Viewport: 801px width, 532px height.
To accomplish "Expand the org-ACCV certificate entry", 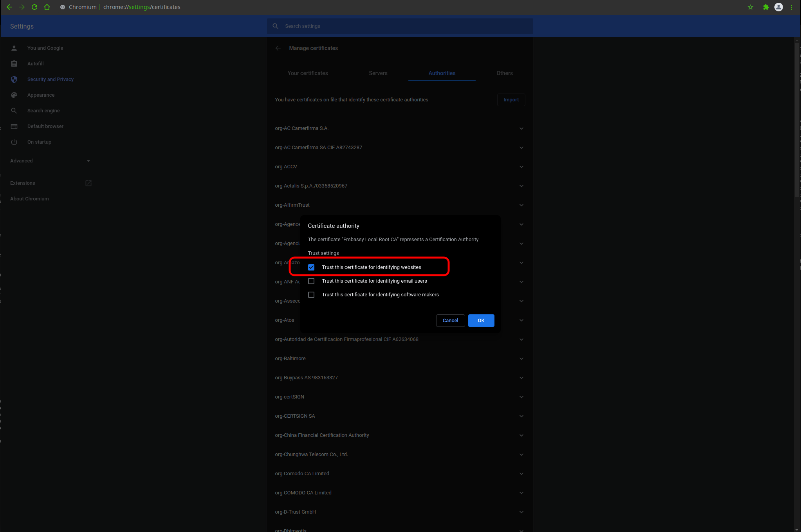I will [521, 167].
